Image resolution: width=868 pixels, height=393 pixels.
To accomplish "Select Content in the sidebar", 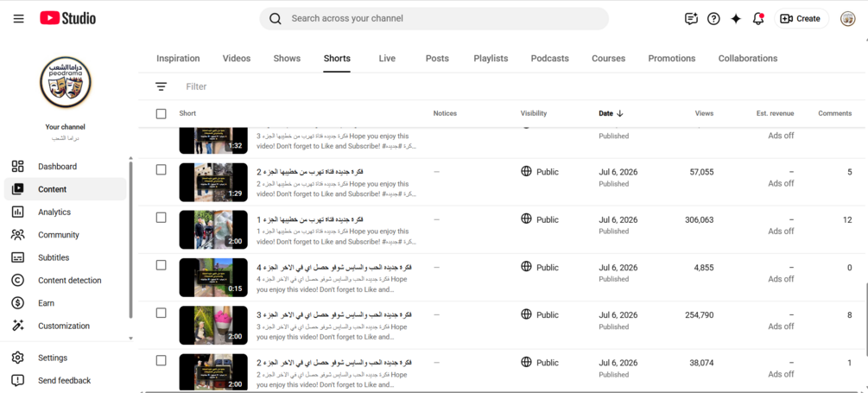I will pyautogui.click(x=66, y=189).
